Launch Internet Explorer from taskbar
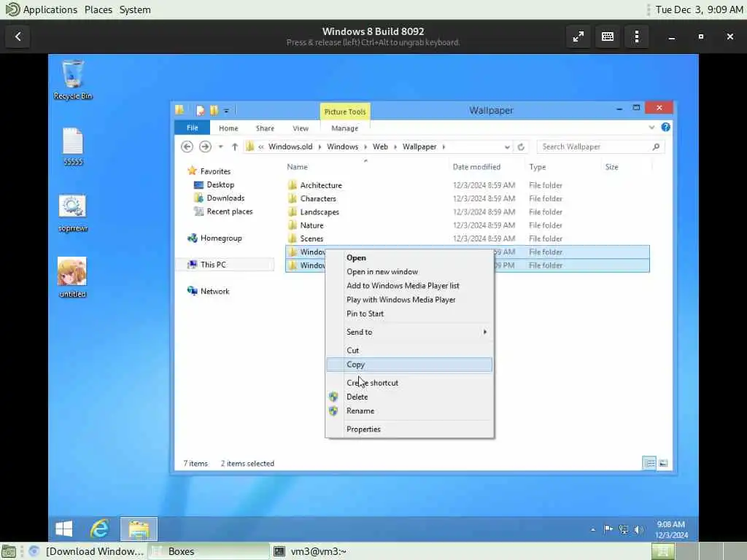Viewport: 747px width, 560px height. click(x=99, y=529)
